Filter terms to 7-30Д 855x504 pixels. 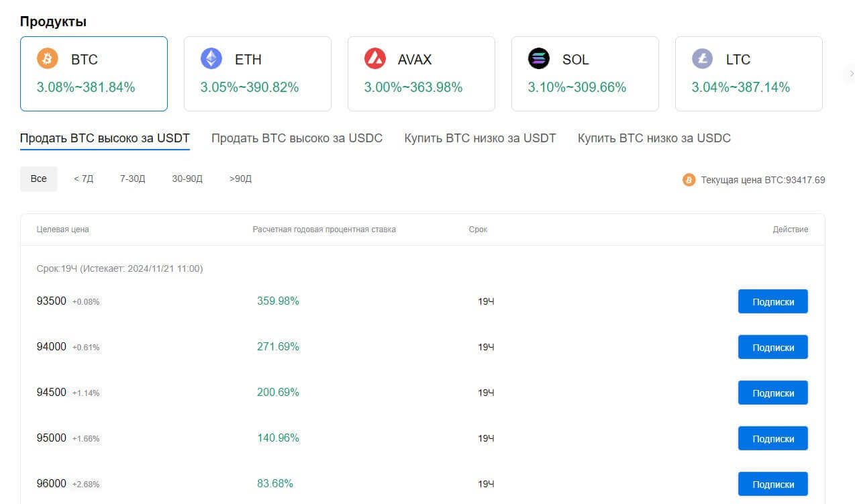pos(132,179)
